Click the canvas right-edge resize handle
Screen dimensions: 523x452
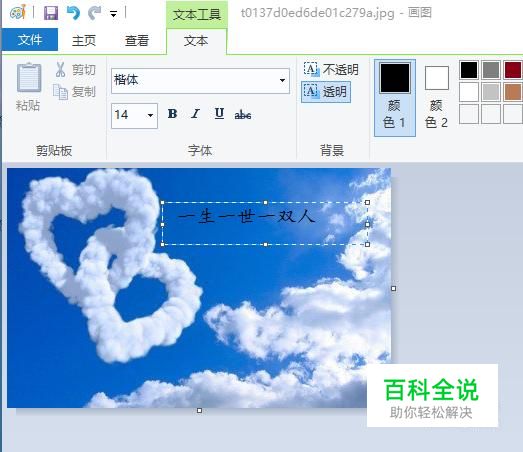point(394,288)
